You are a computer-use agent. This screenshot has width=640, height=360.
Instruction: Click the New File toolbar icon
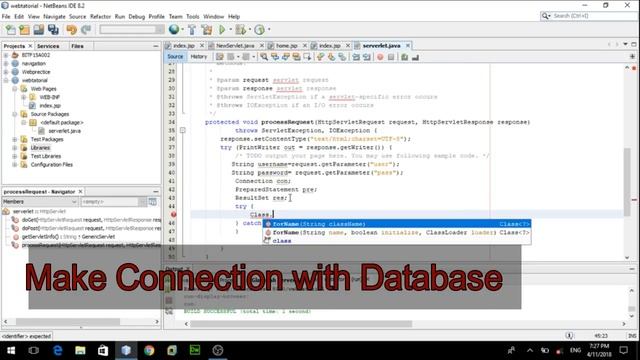[11, 30]
